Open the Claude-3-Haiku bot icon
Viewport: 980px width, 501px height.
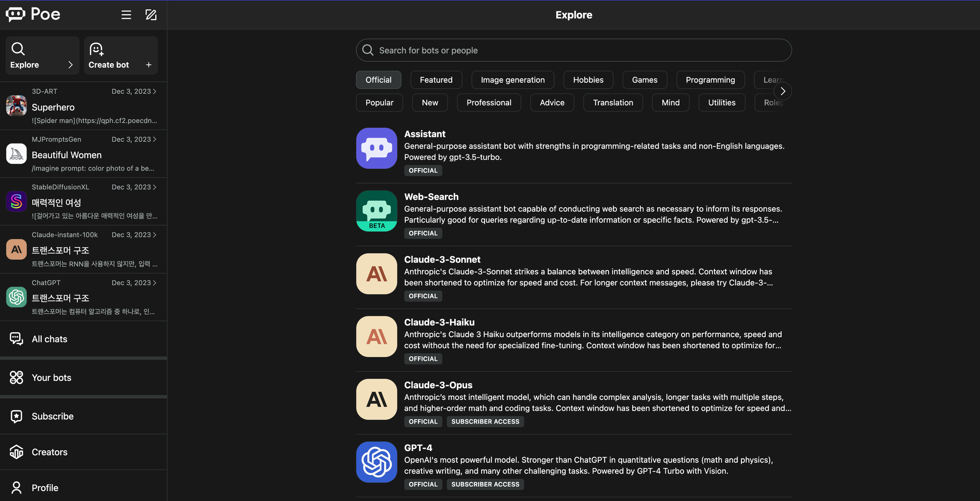pos(377,336)
